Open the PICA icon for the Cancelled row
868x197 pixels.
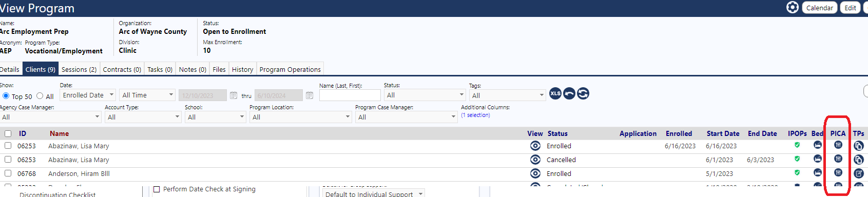[838, 159]
